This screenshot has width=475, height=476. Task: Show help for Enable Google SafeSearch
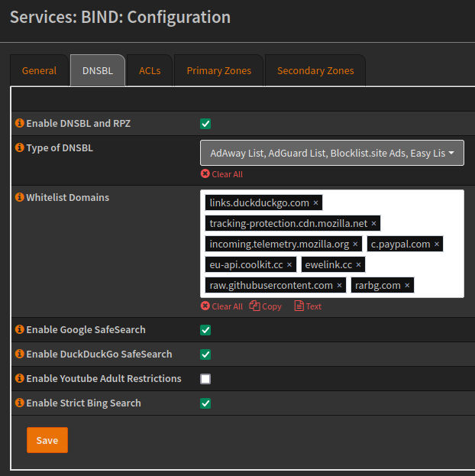[x=20, y=329]
